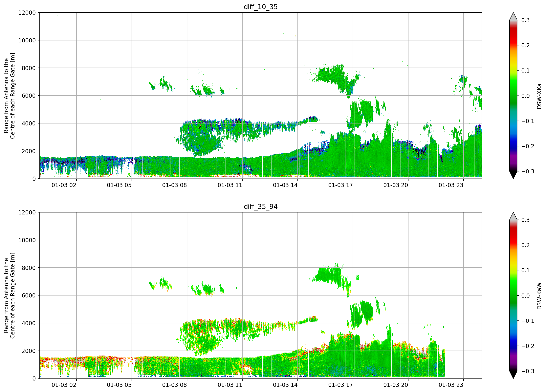The width and height of the screenshot is (546, 392).
Task: Click the top colorbar black bottom arrow
Action: point(513,175)
